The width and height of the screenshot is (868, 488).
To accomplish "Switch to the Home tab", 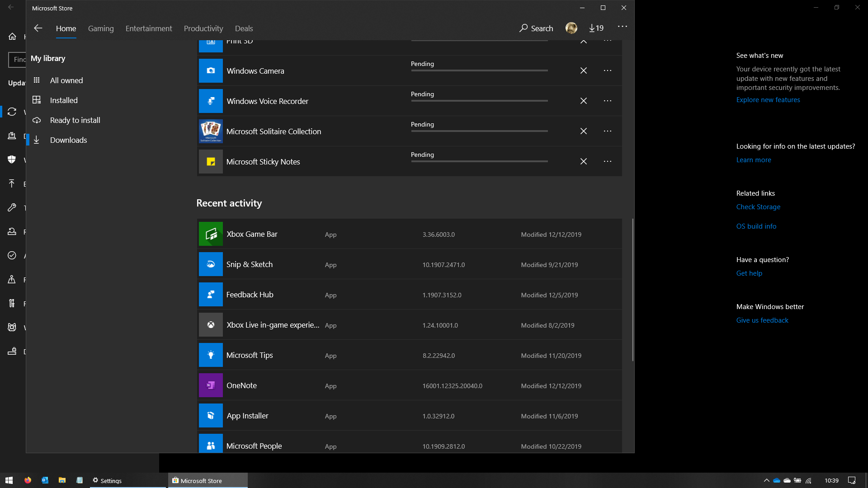I will (x=66, y=28).
